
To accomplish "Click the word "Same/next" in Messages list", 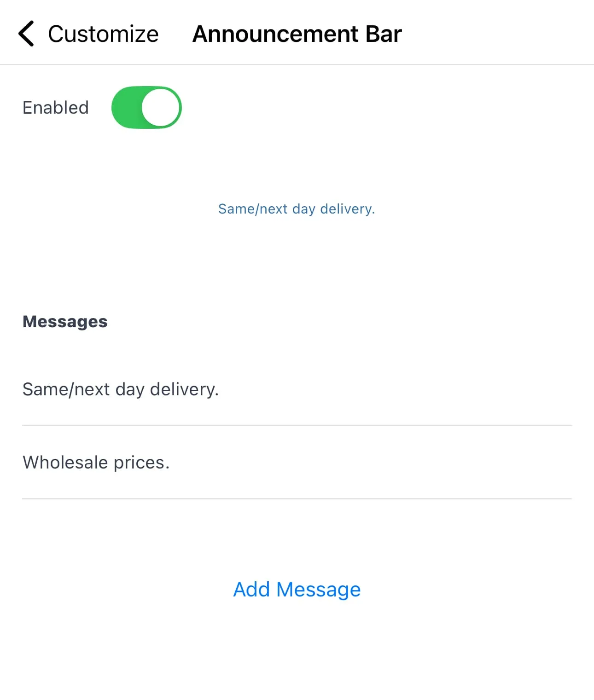I will tap(66, 389).
